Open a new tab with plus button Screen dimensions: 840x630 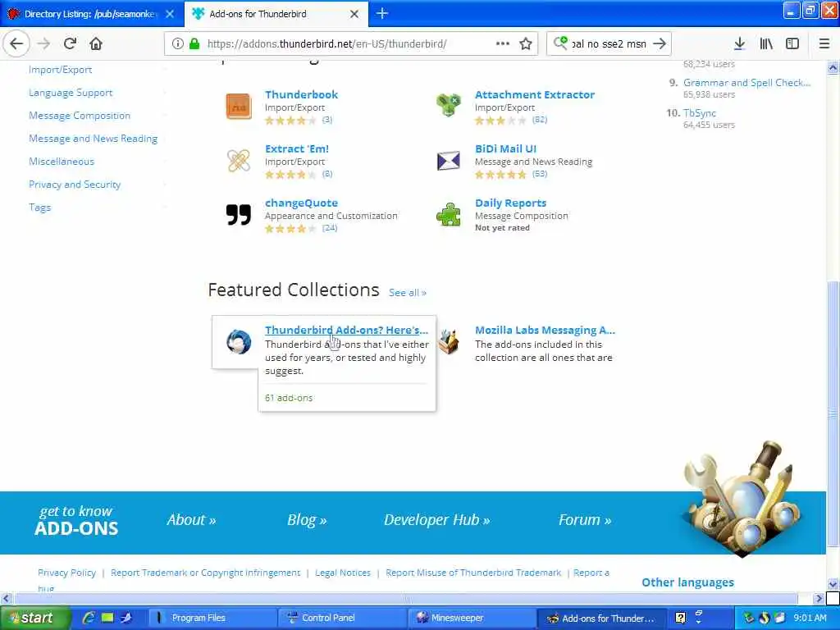(x=382, y=13)
